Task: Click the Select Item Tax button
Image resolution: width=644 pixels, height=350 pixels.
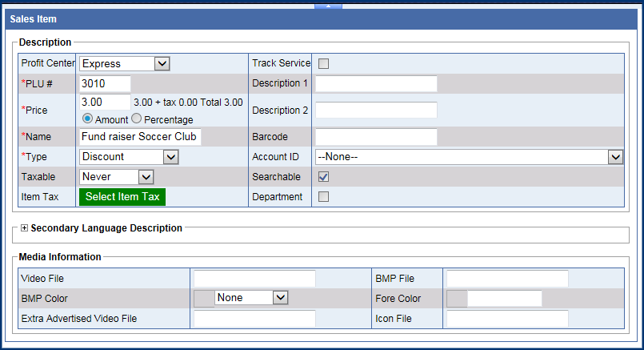Action: coord(122,196)
